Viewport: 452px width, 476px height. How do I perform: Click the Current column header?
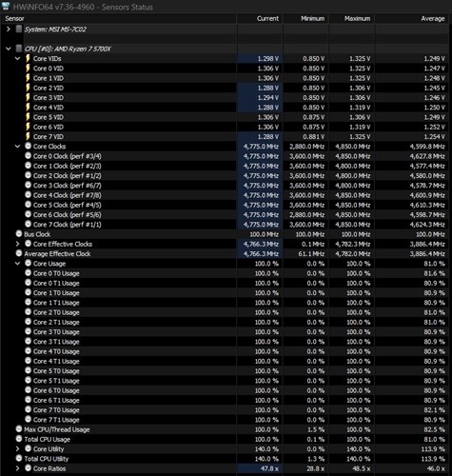(260, 18)
